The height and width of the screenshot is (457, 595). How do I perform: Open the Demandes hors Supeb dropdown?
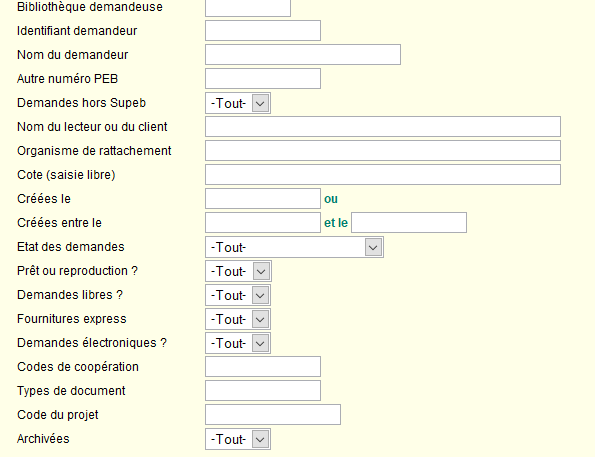click(238, 103)
